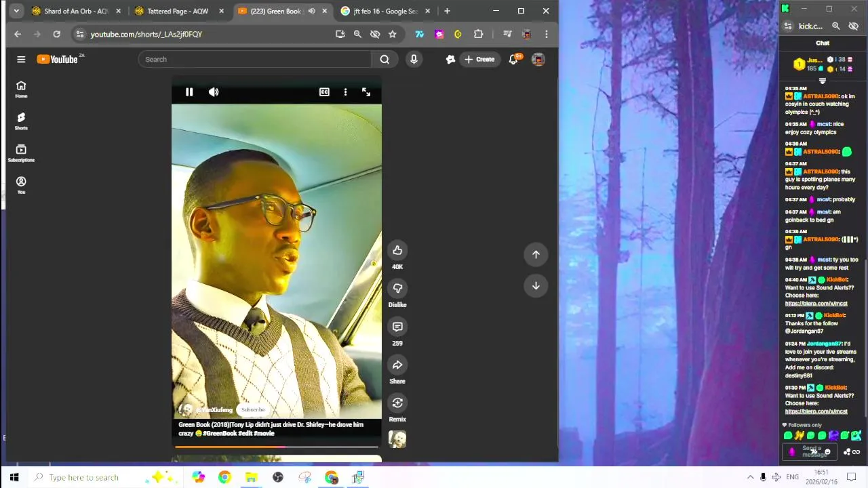
Task: Open the tab search dropdown arrow
Action: [16, 11]
